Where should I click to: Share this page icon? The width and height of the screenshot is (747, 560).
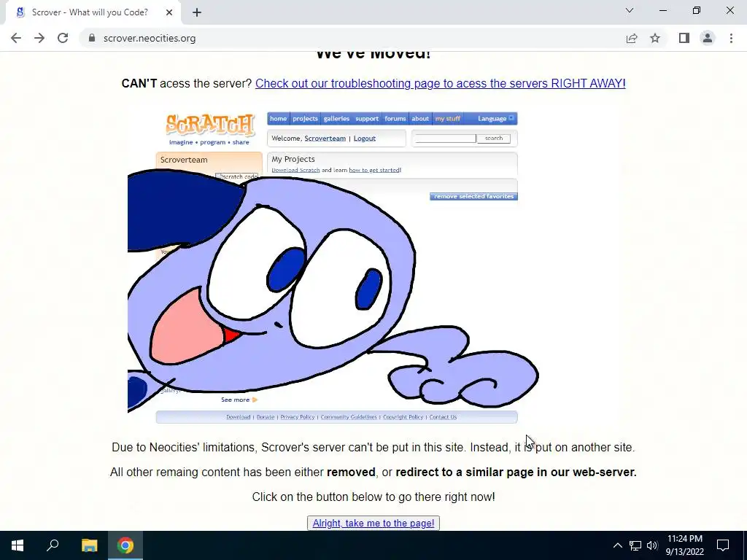(632, 38)
